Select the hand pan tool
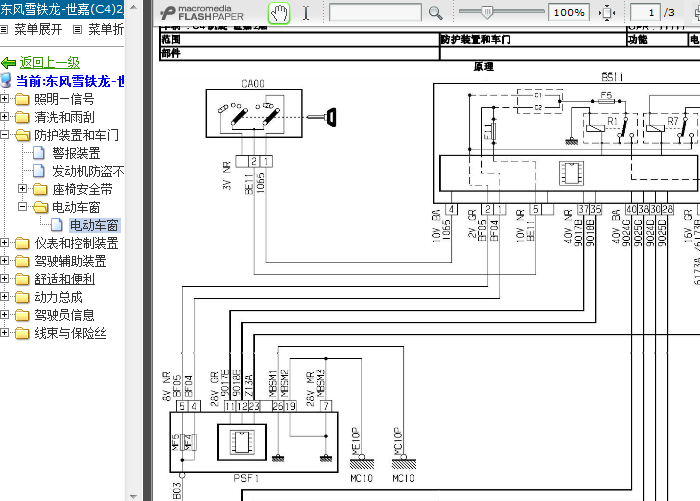This screenshot has height=501, width=700. [279, 13]
